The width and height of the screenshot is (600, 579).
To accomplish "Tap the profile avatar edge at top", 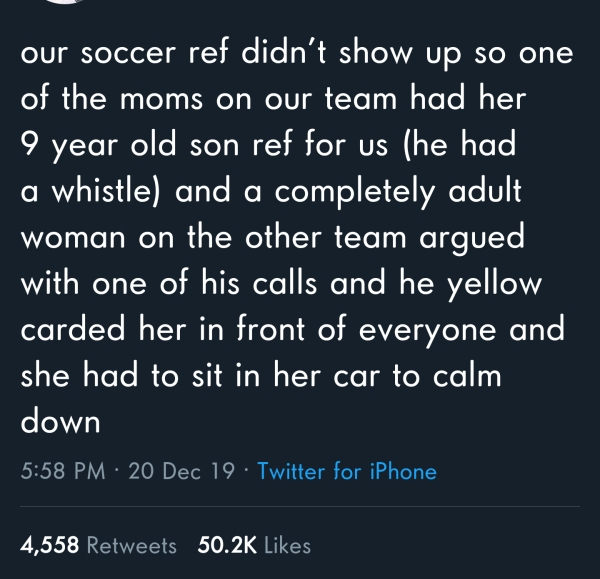I will 67,2.
